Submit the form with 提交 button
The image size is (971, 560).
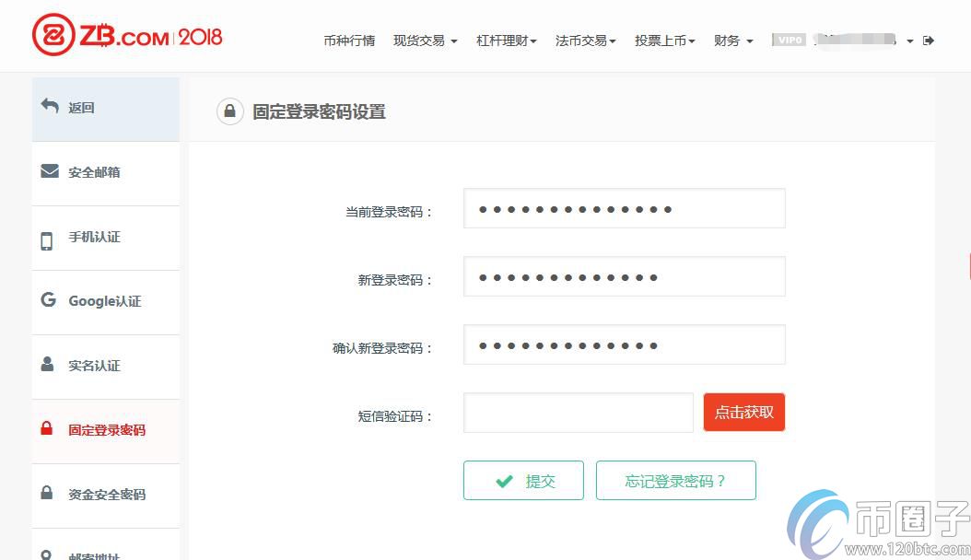(x=523, y=481)
